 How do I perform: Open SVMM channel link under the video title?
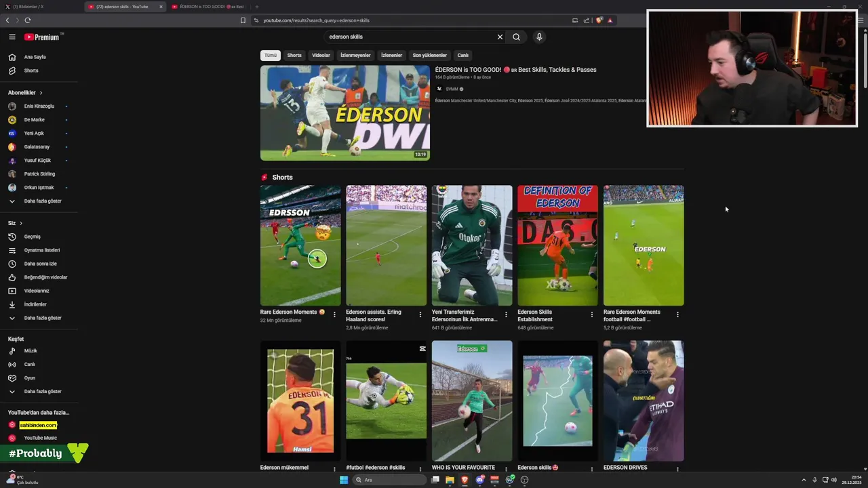click(x=452, y=89)
